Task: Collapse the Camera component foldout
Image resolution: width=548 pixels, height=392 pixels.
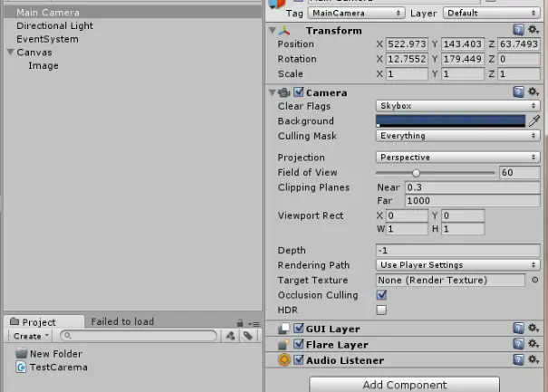Action: tap(273, 92)
